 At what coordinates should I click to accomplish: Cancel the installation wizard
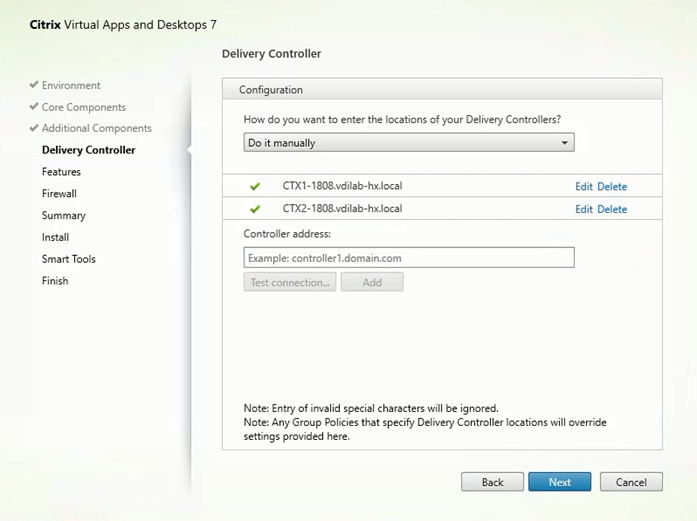(x=631, y=482)
